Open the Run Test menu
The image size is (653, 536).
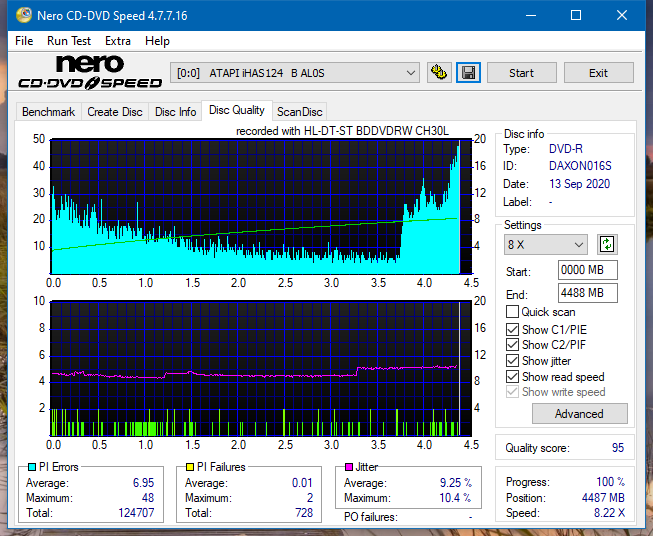tap(69, 41)
